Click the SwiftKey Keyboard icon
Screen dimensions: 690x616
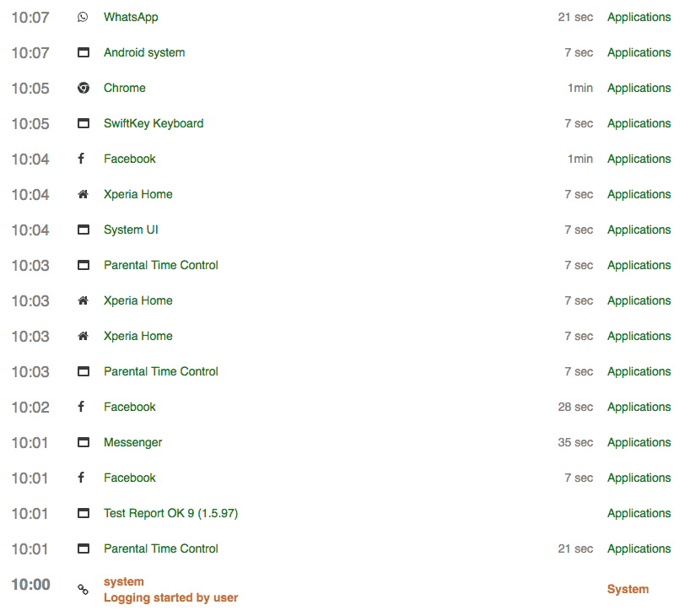82,123
